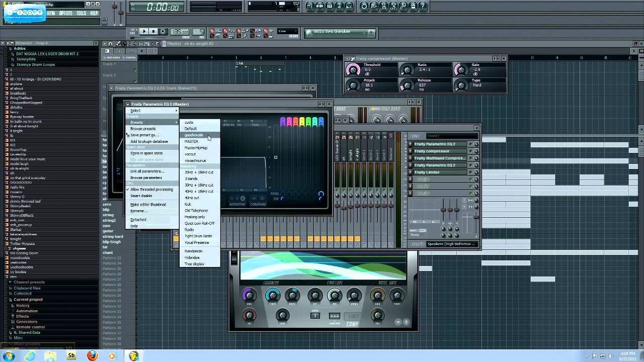The height and width of the screenshot is (362, 644).
Task: Click COMPARE button in EQ window
Action: (x=258, y=204)
